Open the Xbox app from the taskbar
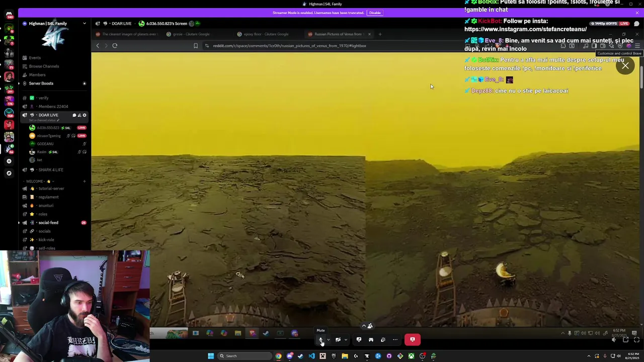Image resolution: width=644 pixels, height=362 pixels. [x=411, y=356]
